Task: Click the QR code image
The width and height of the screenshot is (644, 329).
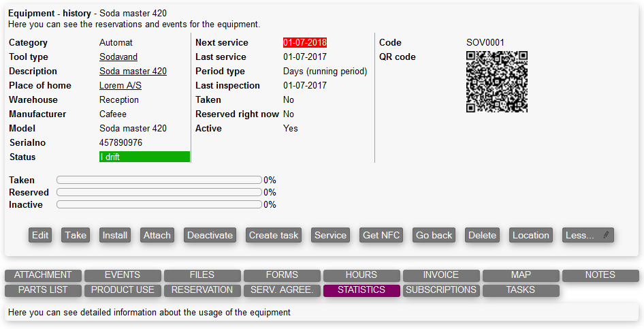Action: 497,82
